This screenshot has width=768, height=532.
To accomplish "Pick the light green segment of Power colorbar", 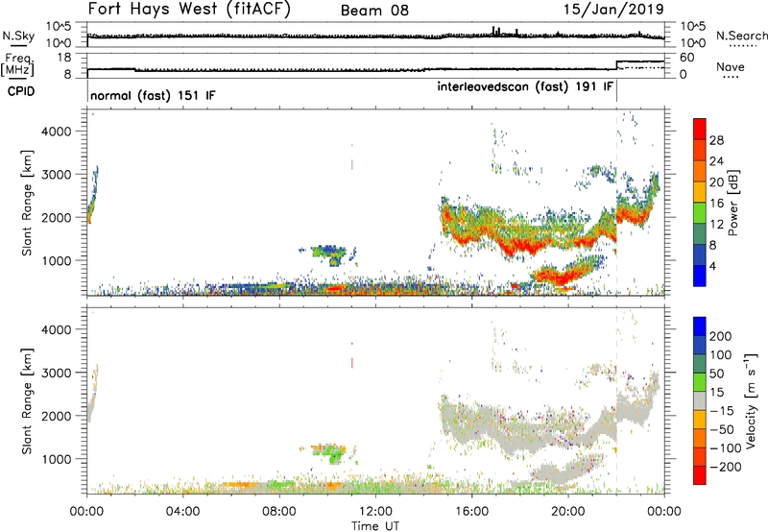I will tap(700, 212).
